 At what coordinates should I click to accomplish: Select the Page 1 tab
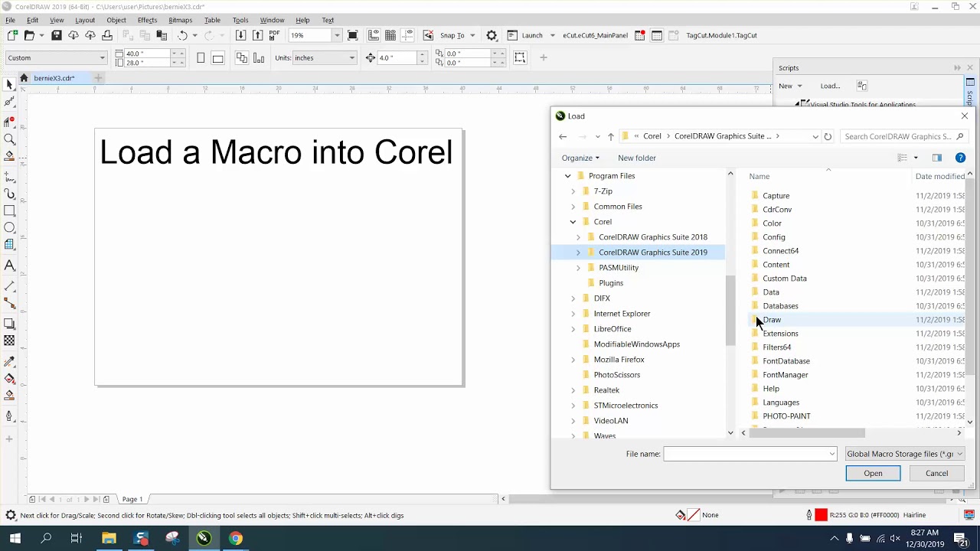coord(132,499)
